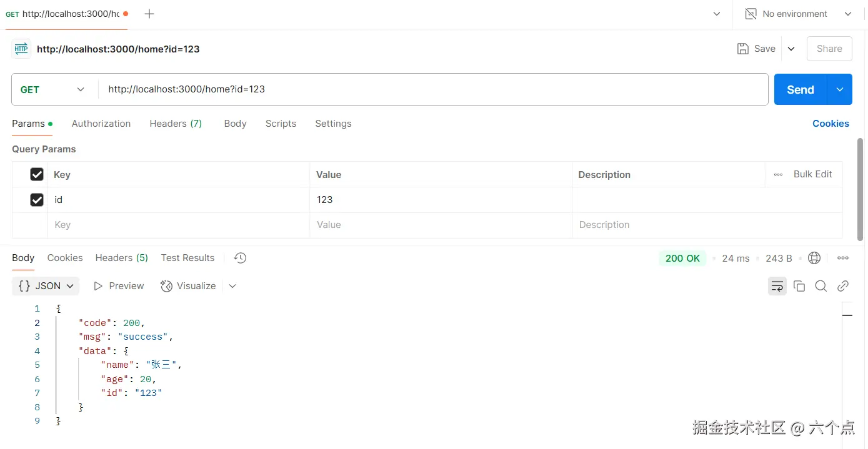Click the link icon in response toolbar
The height and width of the screenshot is (449, 868).
pyautogui.click(x=843, y=286)
